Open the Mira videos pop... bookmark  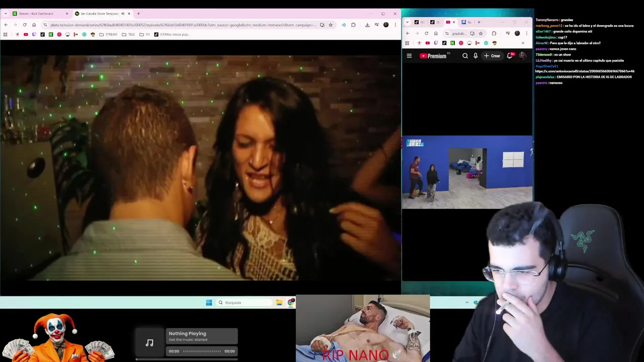[172, 35]
